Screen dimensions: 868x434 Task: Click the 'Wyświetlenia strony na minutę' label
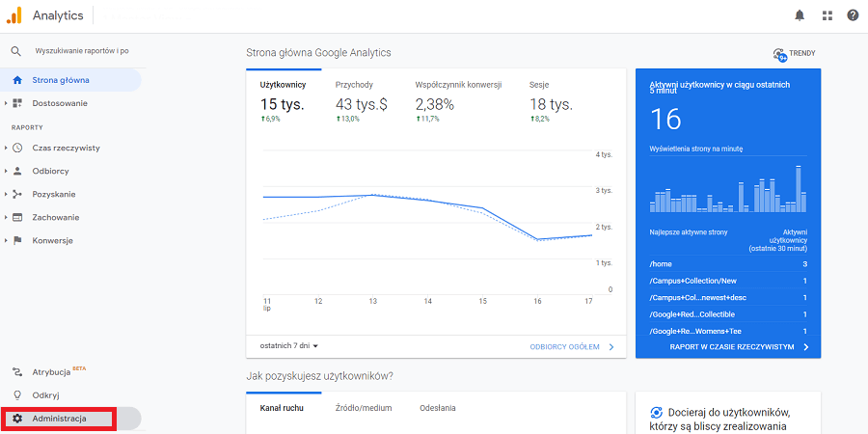click(695, 149)
